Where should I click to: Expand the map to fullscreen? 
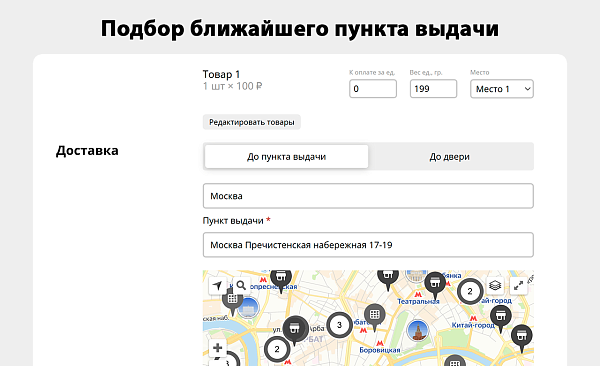[x=518, y=286]
